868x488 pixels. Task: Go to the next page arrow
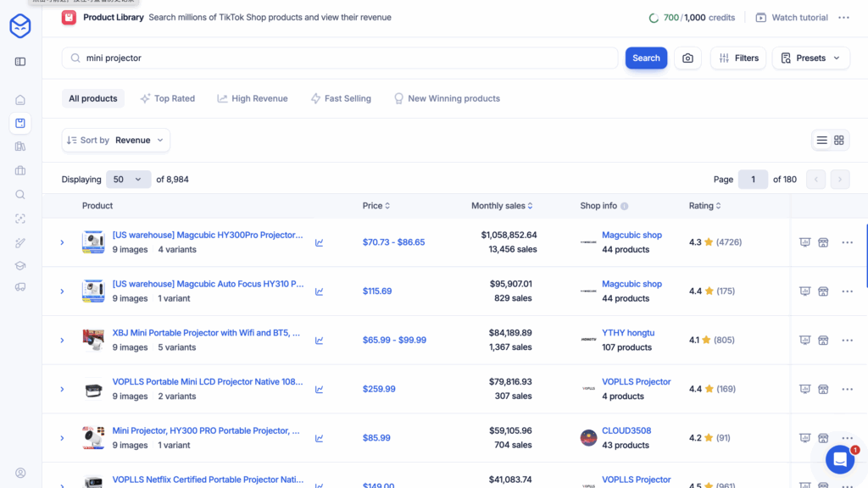click(x=840, y=180)
